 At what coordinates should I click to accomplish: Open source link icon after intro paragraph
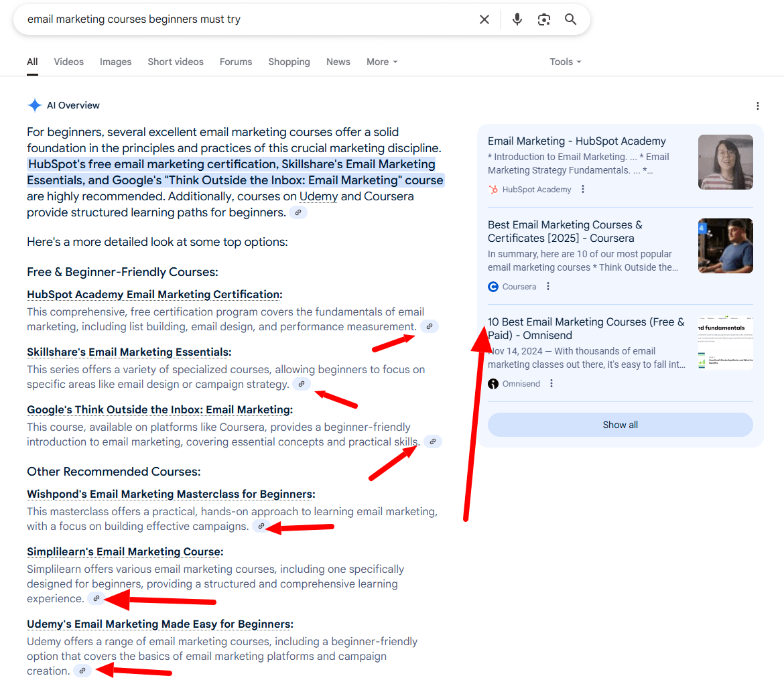298,212
